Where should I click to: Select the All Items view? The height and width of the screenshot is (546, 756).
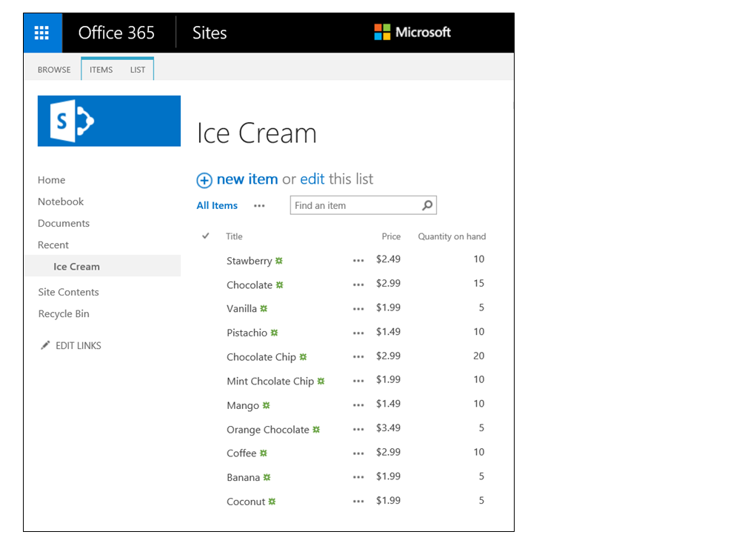(217, 205)
